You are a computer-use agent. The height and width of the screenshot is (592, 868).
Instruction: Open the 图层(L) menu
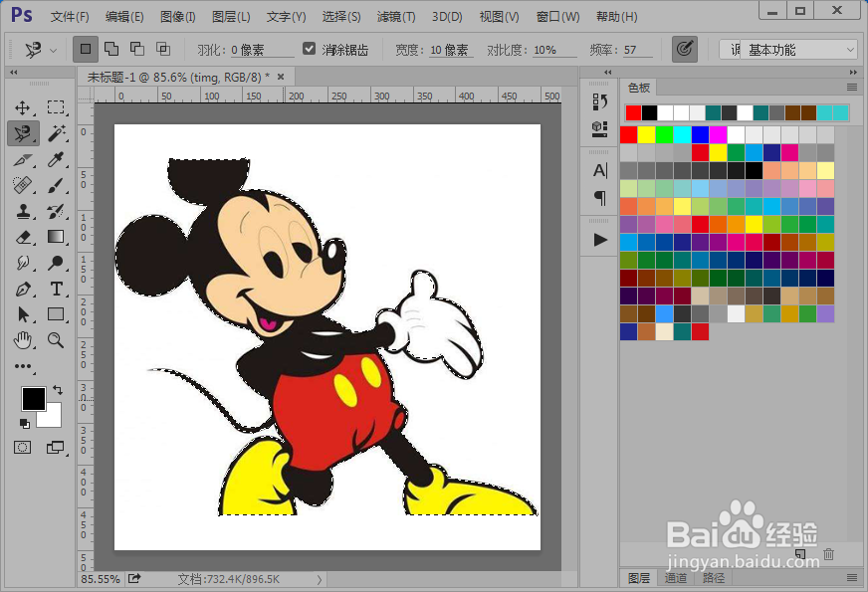(x=231, y=17)
